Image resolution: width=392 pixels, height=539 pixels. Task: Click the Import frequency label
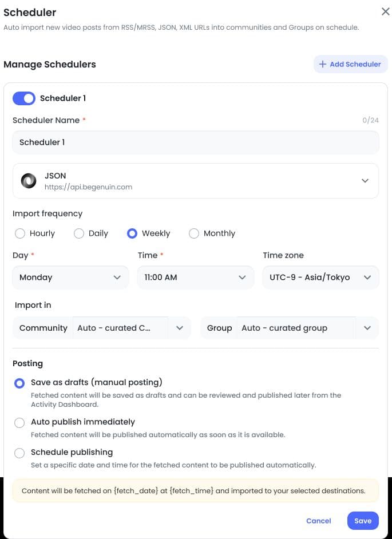(x=47, y=214)
